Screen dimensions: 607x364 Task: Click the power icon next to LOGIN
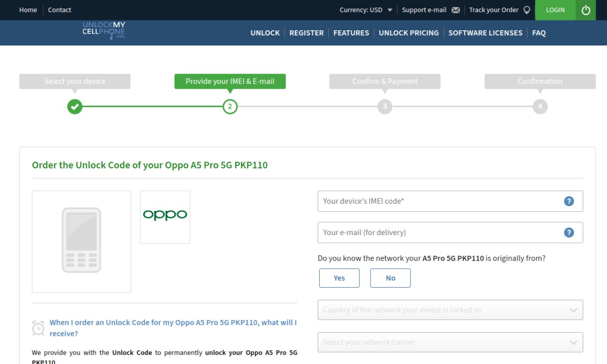coord(586,10)
